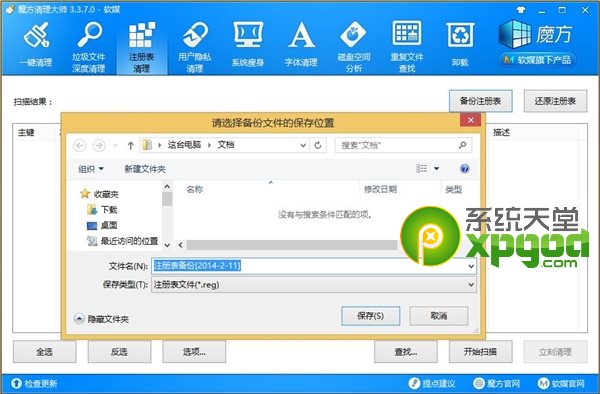The width and height of the screenshot is (600, 394).
Task: Sort by 修改日期 column header
Action: 380,189
